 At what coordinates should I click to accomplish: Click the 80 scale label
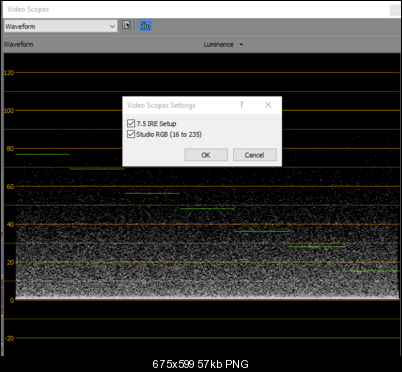(10, 149)
